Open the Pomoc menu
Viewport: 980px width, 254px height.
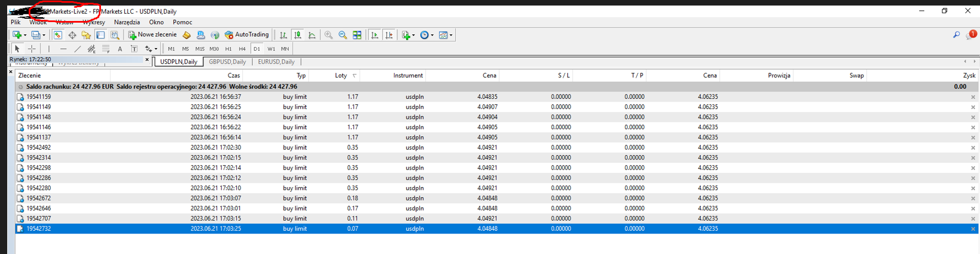point(182,22)
